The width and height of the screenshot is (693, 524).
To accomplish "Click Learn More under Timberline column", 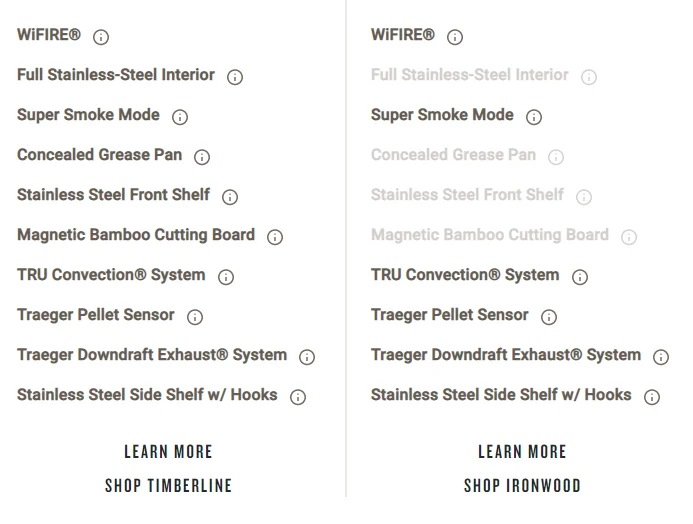I will [x=168, y=452].
